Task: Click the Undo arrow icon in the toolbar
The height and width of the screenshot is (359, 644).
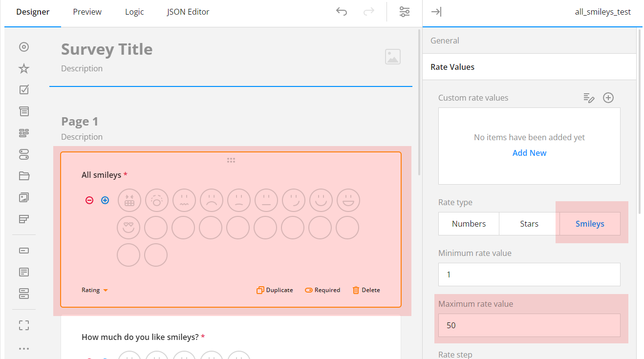Action: (342, 11)
